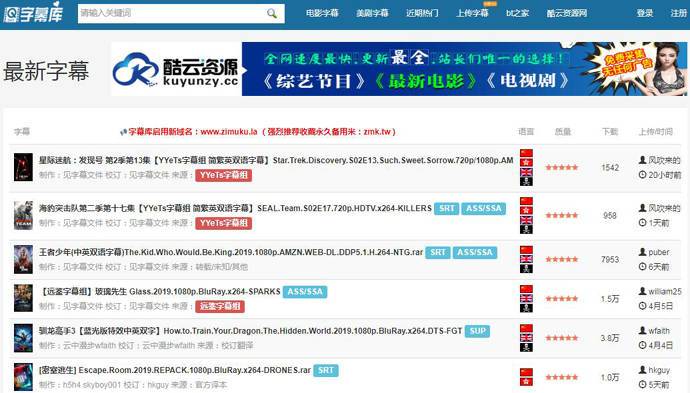Viewport: 690px width, 393px height.
Task: Open the SEAL Team poster thumbnail
Action: coord(23,215)
